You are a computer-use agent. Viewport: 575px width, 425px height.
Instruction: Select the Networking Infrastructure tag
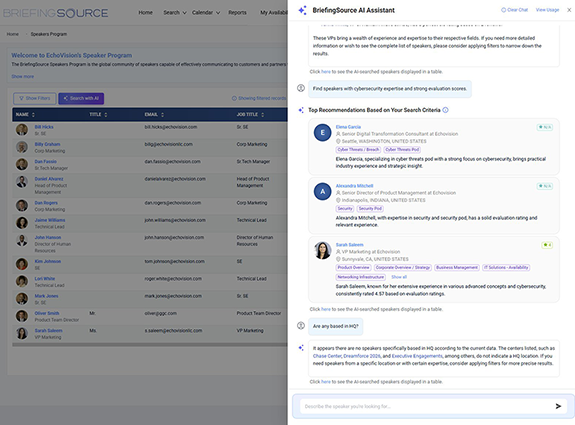361,277
